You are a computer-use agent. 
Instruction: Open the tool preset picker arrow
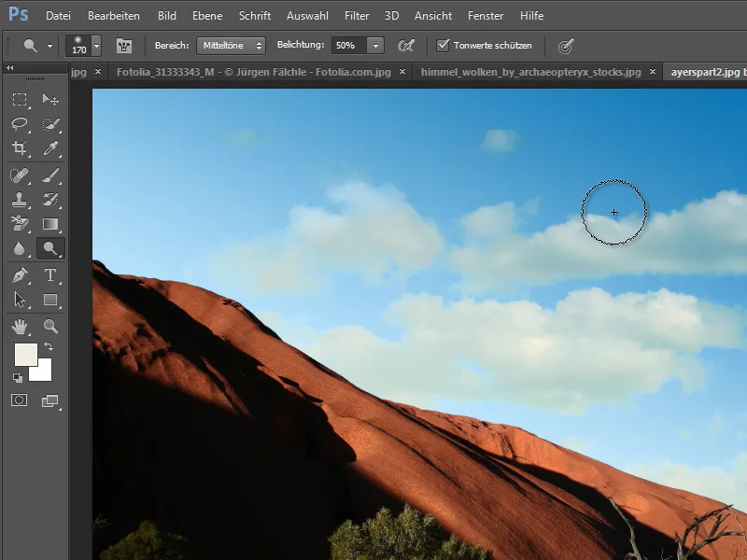(x=49, y=46)
